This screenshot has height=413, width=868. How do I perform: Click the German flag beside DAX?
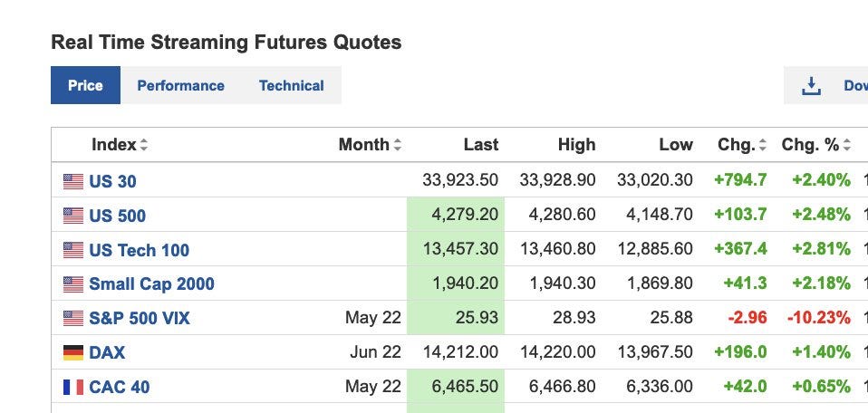(x=73, y=352)
